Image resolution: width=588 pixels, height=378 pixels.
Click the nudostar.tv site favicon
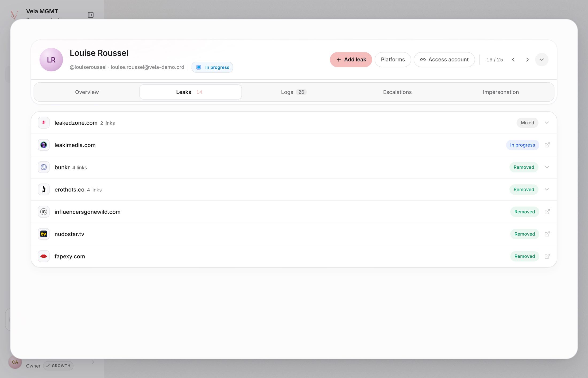tap(44, 234)
